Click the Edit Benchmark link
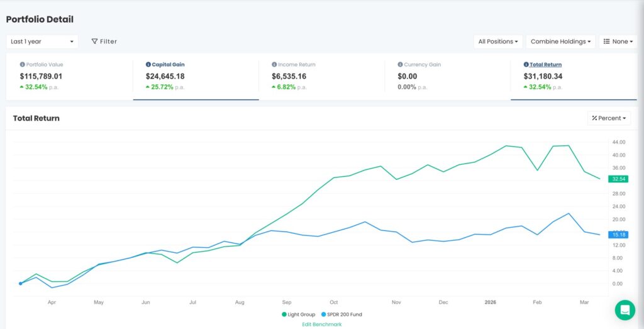 point(322,324)
